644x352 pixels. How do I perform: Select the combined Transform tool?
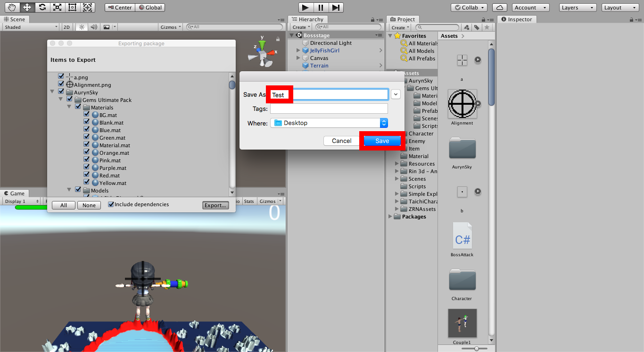click(87, 8)
